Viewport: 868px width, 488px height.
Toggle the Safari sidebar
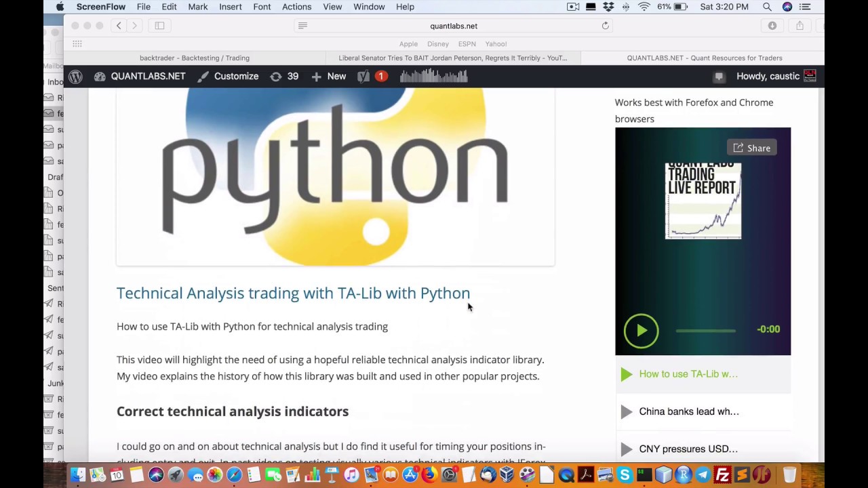[159, 26]
